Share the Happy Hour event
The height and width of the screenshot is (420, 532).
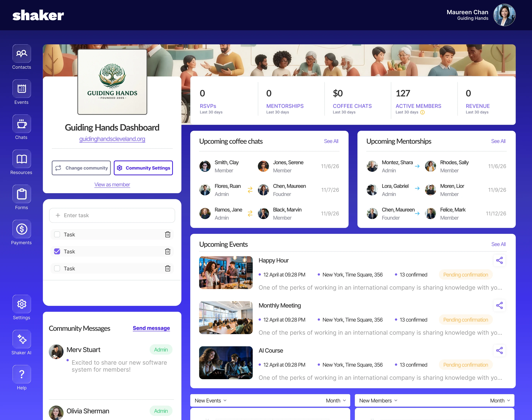click(x=499, y=260)
